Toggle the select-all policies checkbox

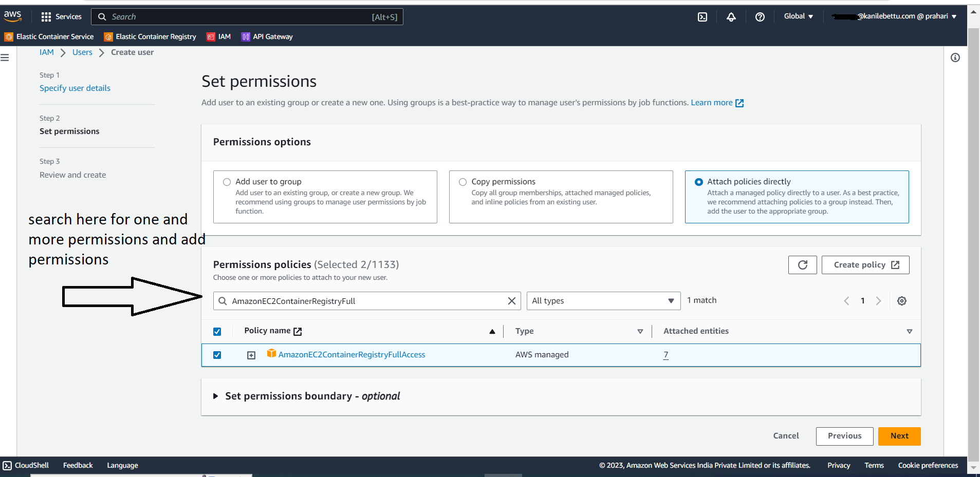pyautogui.click(x=217, y=332)
